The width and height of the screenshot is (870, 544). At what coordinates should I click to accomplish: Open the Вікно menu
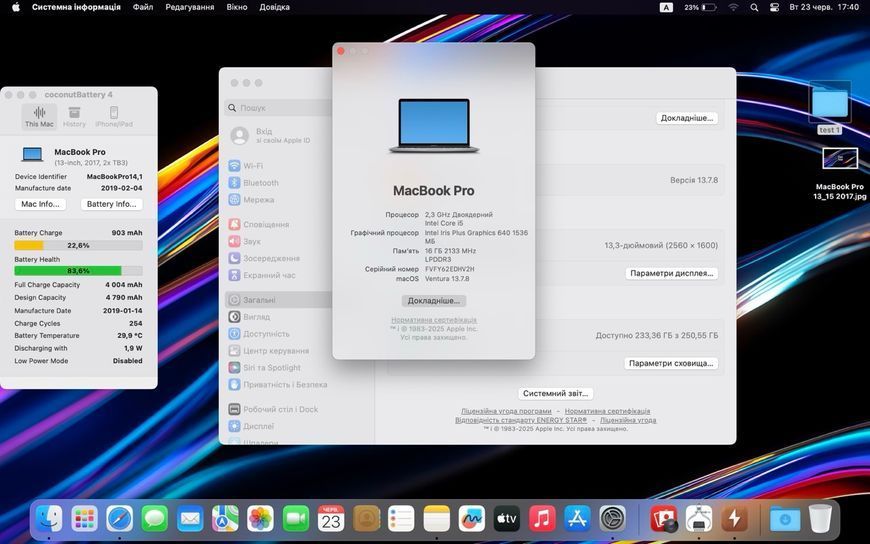coord(237,7)
